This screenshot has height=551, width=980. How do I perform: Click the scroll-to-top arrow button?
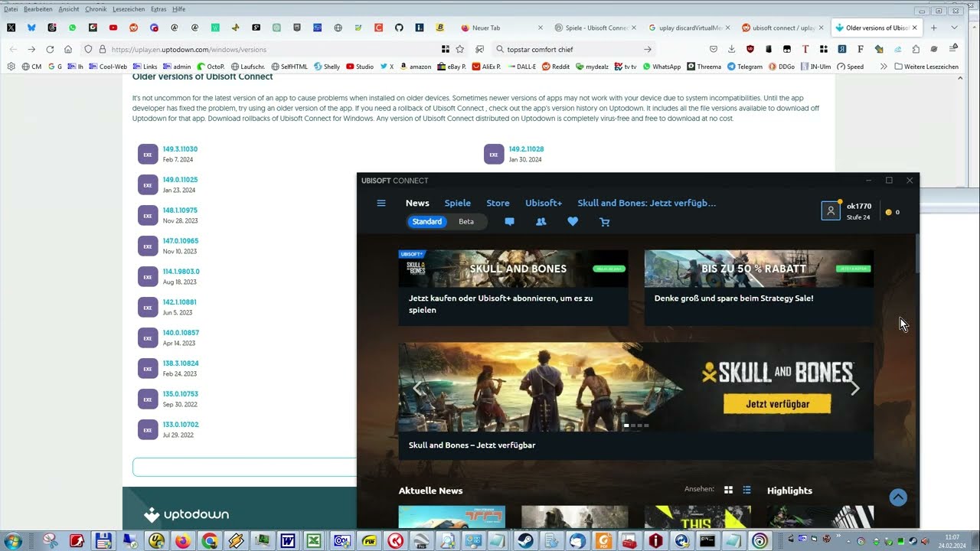point(898,497)
